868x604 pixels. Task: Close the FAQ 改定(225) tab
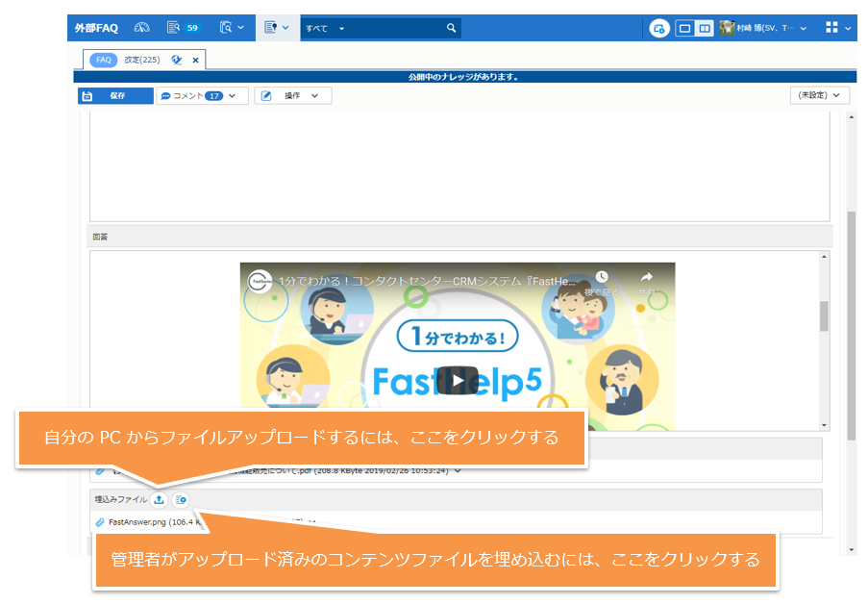click(195, 60)
